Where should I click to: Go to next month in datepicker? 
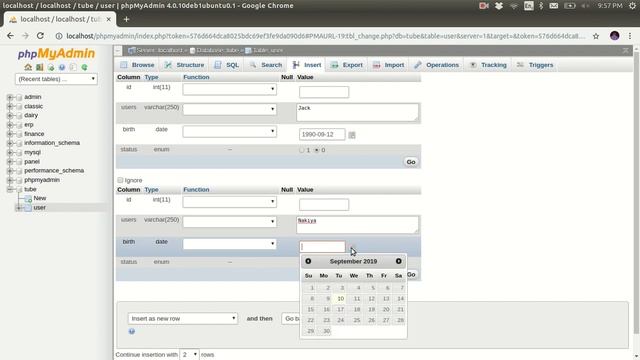coord(399,261)
